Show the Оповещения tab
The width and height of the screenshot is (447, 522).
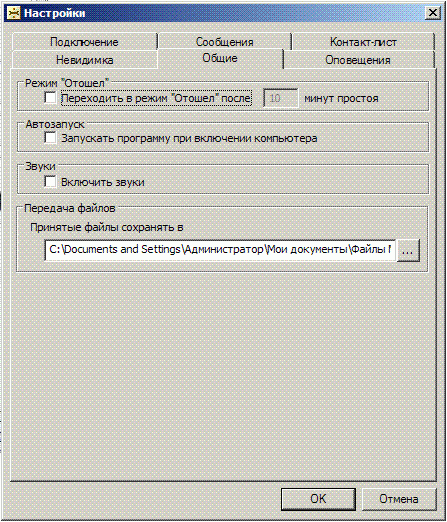pos(358,60)
